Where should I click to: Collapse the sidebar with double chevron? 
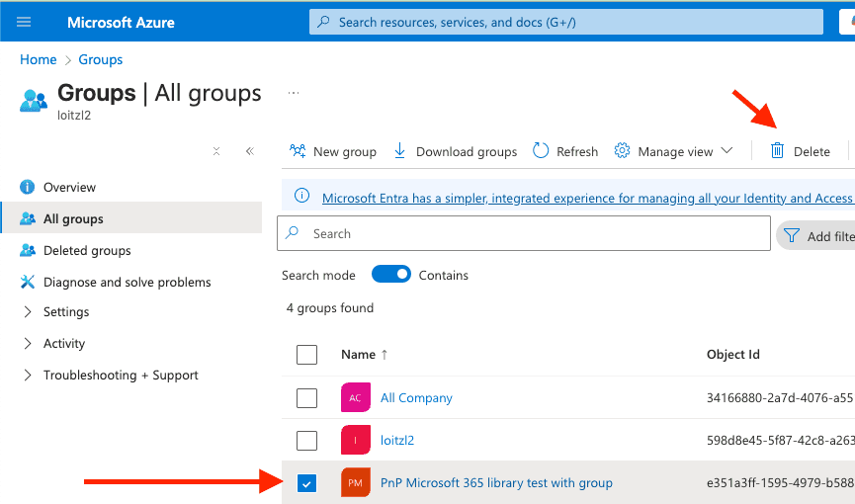[249, 151]
